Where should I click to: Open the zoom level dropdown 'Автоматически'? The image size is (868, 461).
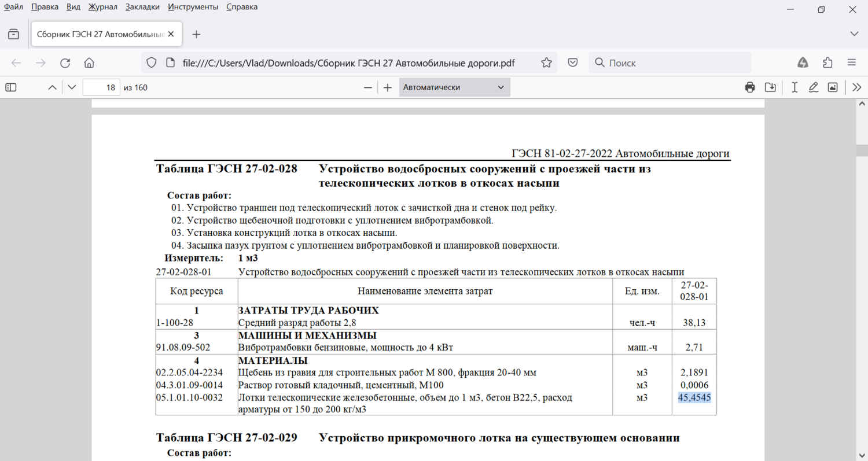(x=454, y=87)
